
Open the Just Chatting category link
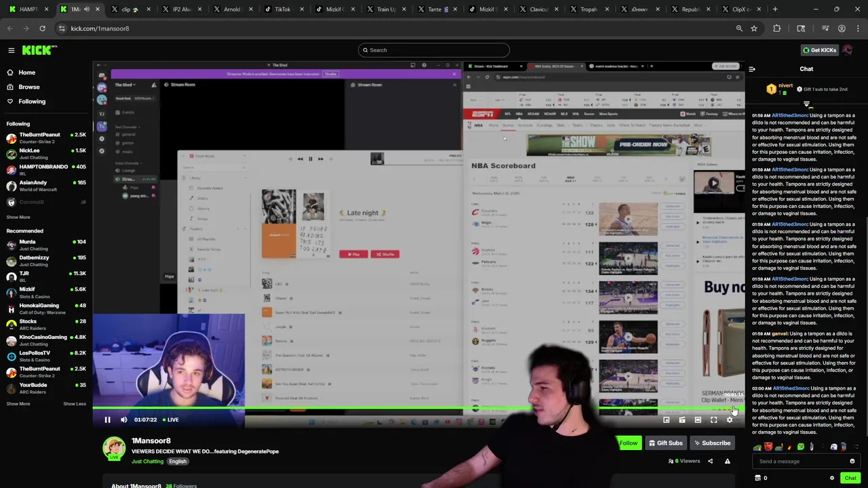[147, 462]
